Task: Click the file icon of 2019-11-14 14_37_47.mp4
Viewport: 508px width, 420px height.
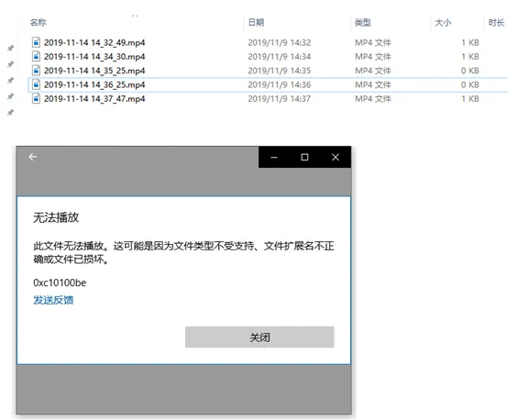Action: 36,98
